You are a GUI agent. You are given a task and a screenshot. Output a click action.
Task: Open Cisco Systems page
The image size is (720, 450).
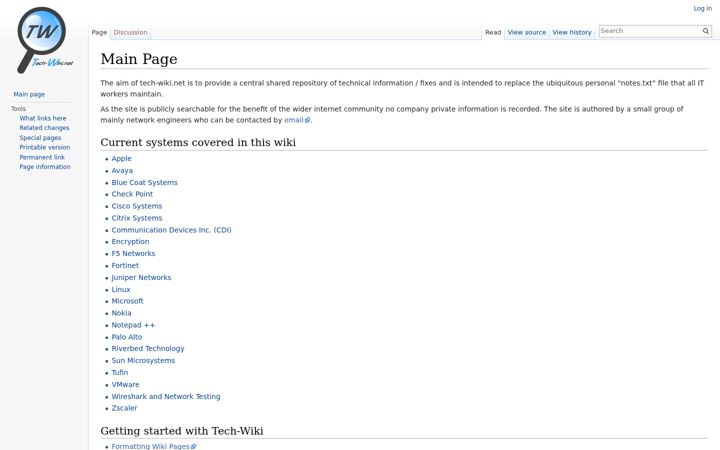coord(136,206)
